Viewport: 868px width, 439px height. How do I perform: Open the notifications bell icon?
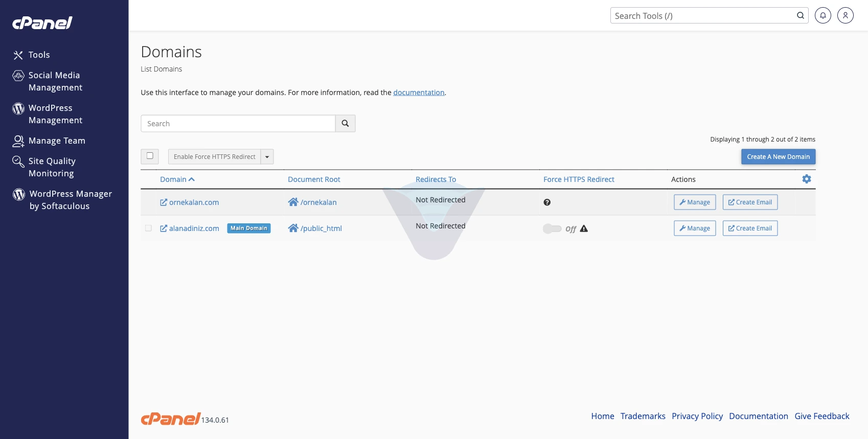coord(823,15)
